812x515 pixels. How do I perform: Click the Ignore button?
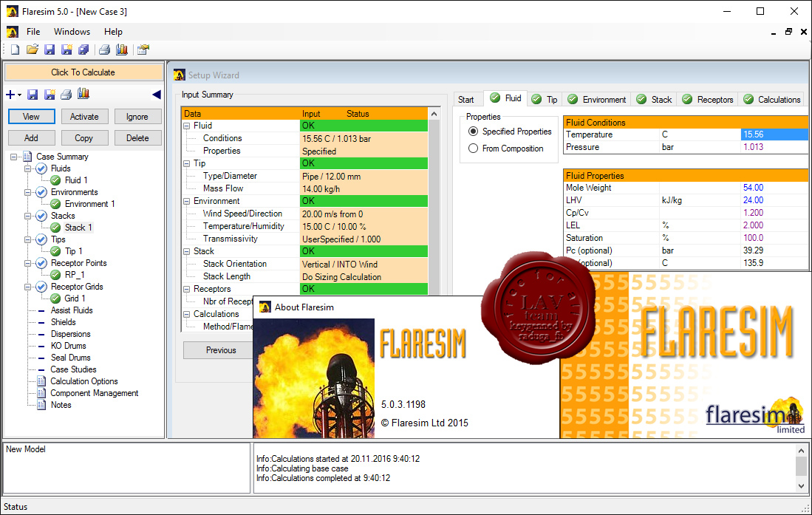pos(137,117)
